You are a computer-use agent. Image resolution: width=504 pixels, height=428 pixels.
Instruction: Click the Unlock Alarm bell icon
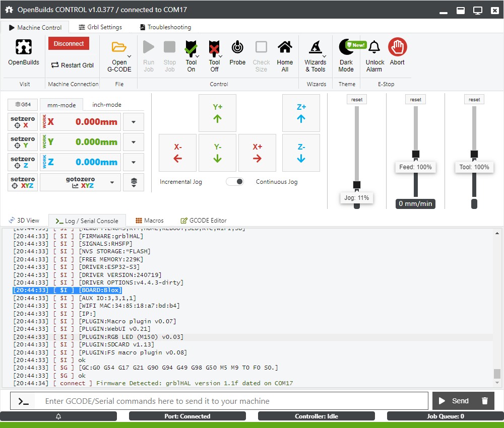pyautogui.click(x=374, y=48)
